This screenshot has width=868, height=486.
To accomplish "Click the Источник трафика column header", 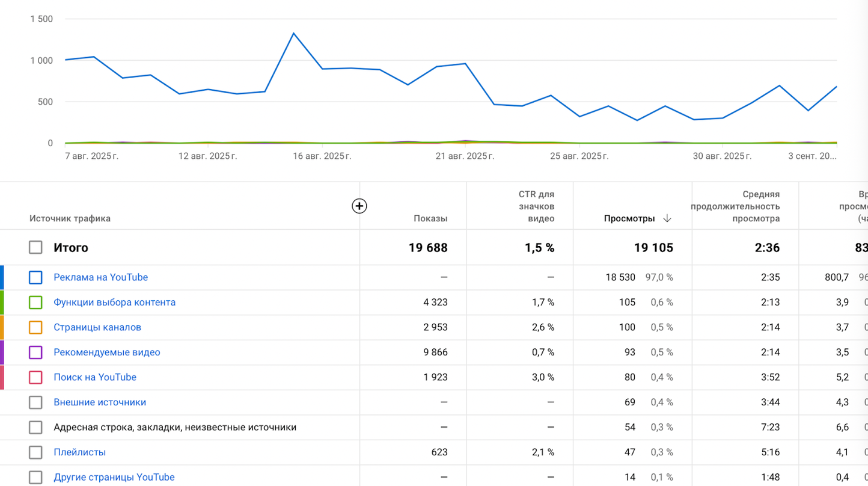I will coord(70,219).
